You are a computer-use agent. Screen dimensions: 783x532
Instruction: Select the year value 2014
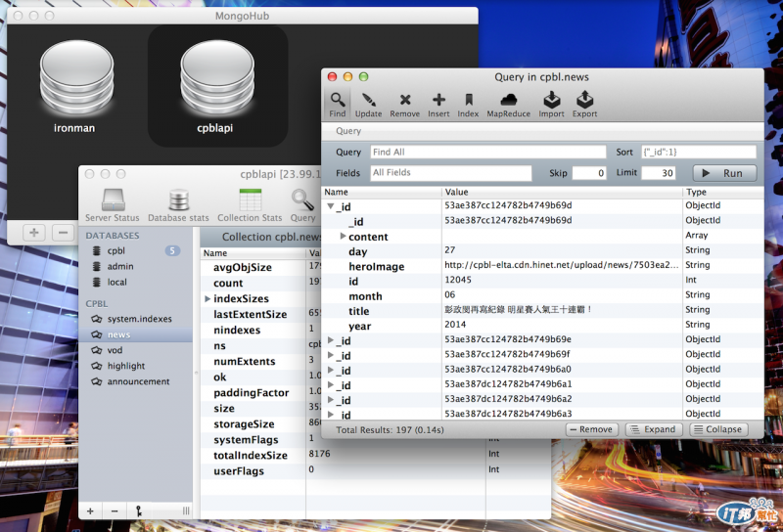[455, 325]
